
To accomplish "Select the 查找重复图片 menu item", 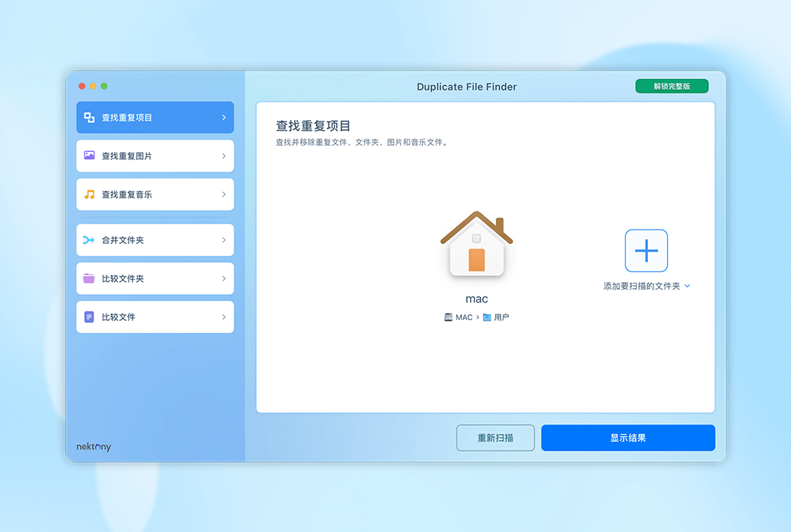I will pyautogui.click(x=155, y=156).
